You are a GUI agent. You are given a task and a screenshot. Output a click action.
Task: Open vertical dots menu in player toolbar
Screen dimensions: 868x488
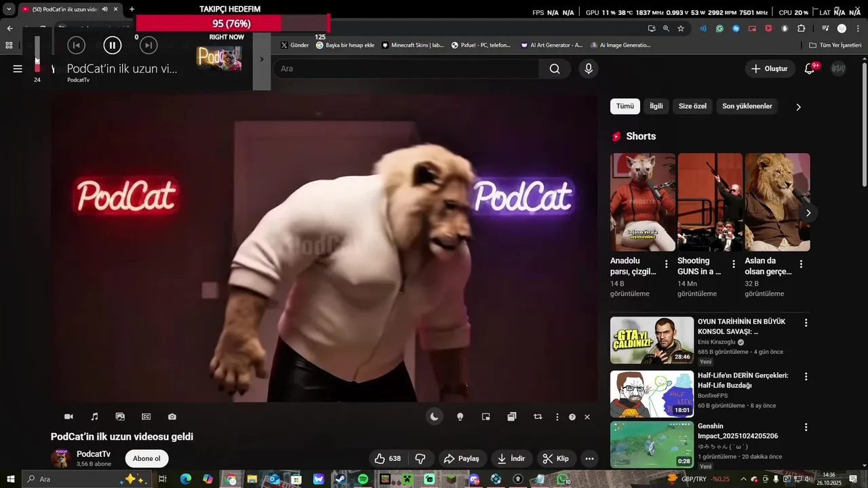point(557,418)
